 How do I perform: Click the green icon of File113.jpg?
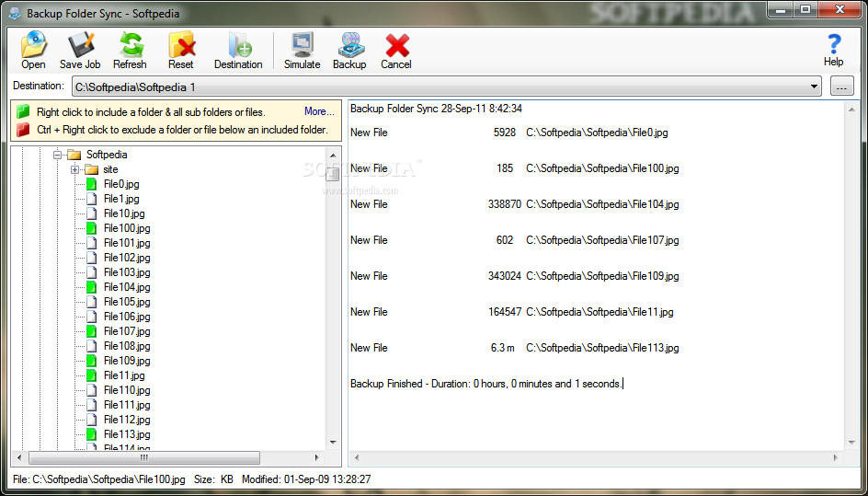tap(91, 434)
